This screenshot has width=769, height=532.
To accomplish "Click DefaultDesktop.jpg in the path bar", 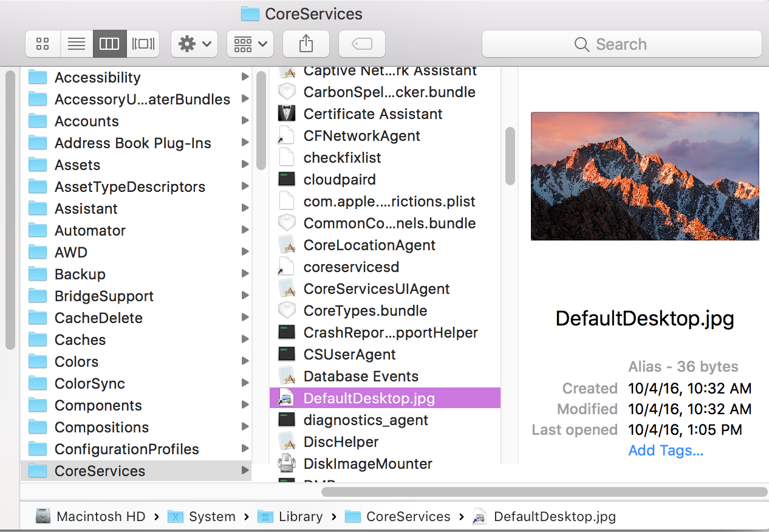I will coord(544,517).
